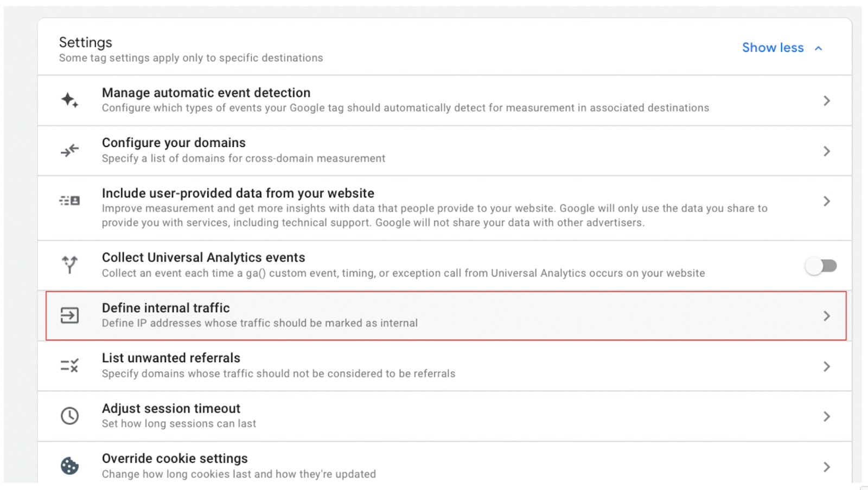Click the user-provided data list icon
Viewport: 868px width, 490px height.
[x=69, y=201]
